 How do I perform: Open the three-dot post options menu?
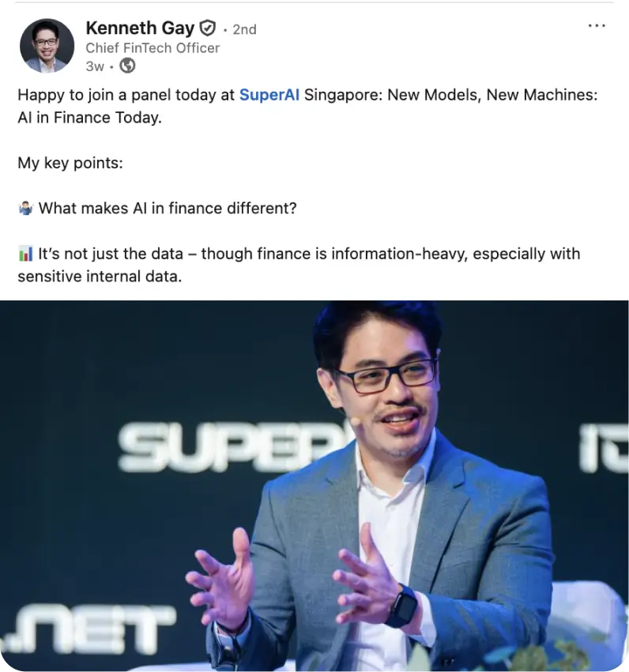(597, 26)
